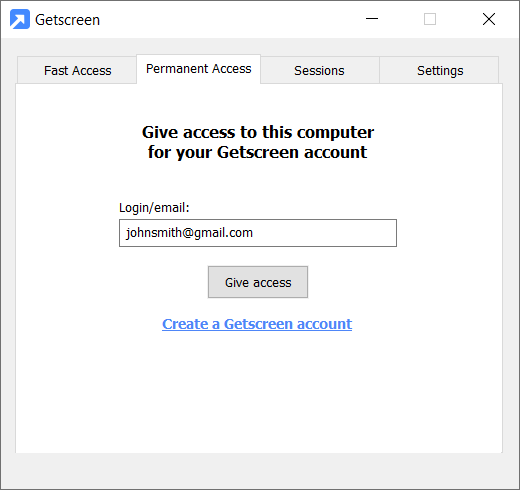Open the Create a Getscreen account link
Screen dimensions: 520x490
257,324
